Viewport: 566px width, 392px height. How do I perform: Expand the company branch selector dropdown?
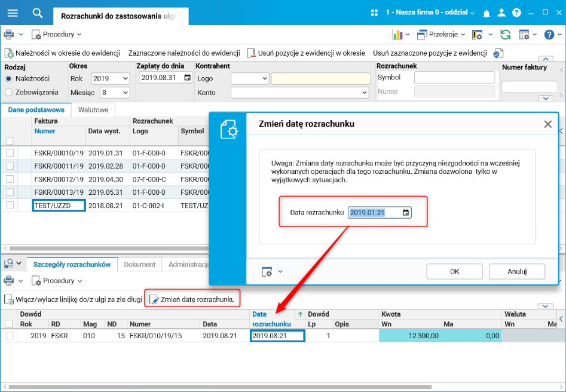point(430,13)
